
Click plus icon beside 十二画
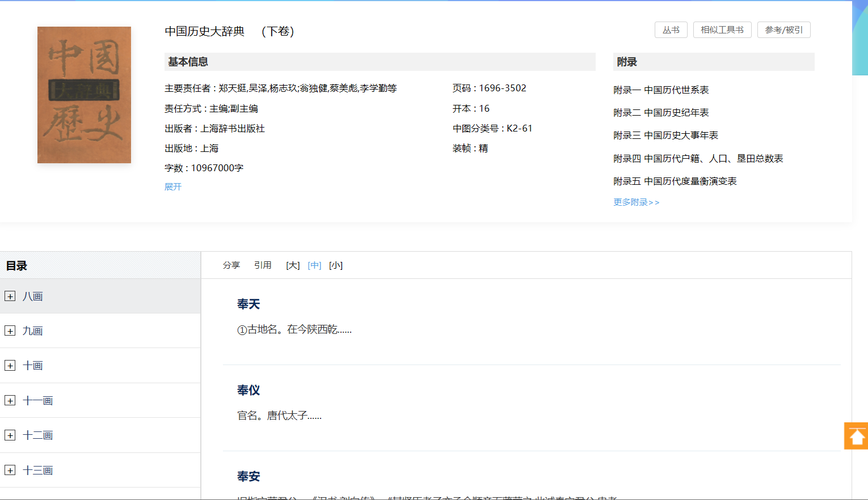tap(10, 435)
